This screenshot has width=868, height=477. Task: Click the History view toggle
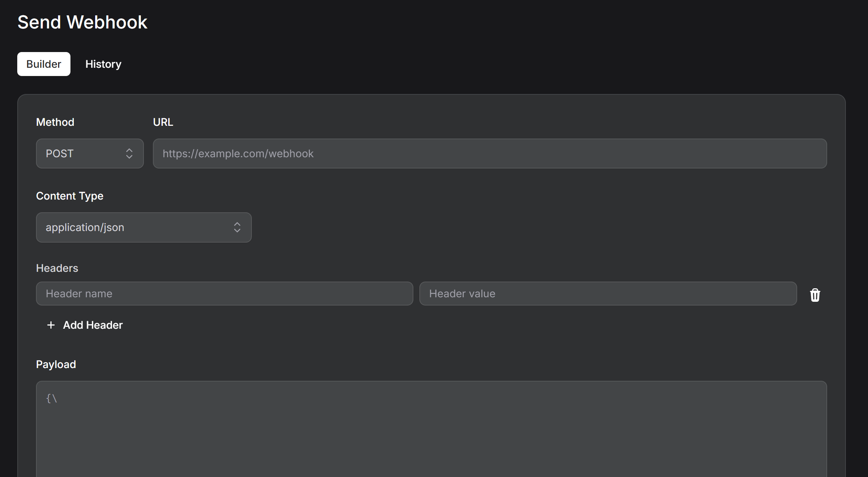103,64
